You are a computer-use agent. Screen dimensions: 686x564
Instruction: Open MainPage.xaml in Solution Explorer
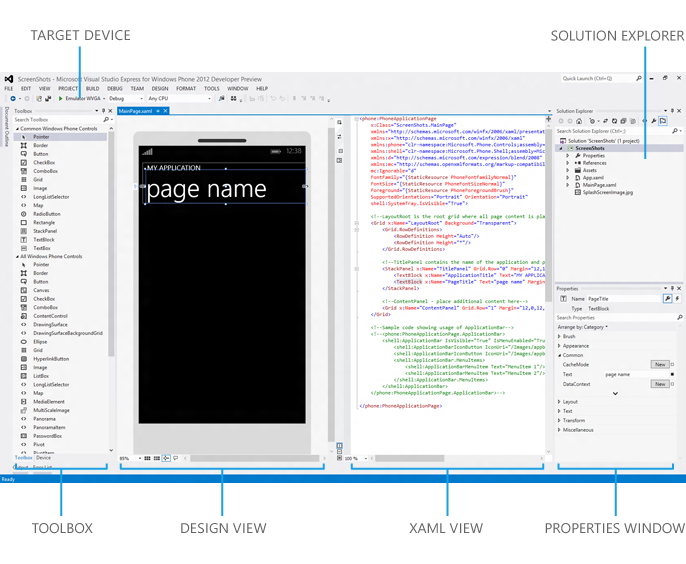[x=598, y=185]
